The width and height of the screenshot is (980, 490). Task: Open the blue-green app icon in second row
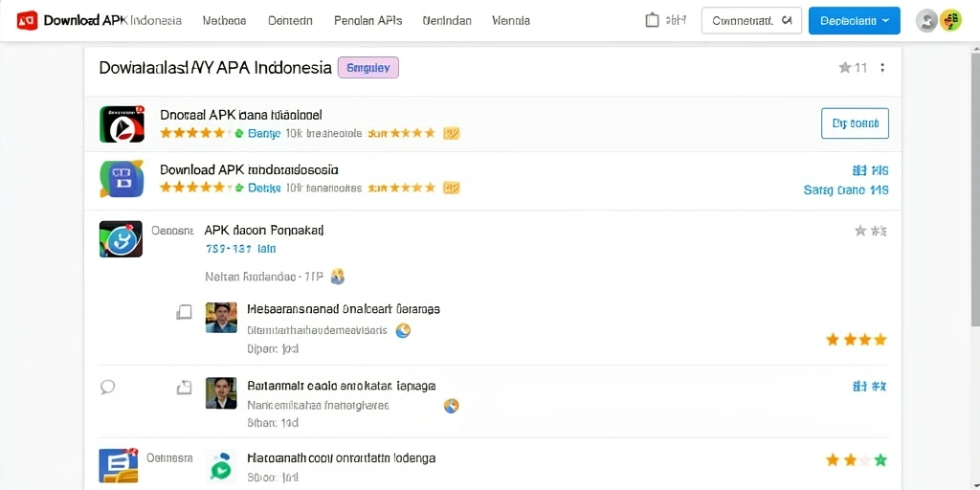click(122, 179)
